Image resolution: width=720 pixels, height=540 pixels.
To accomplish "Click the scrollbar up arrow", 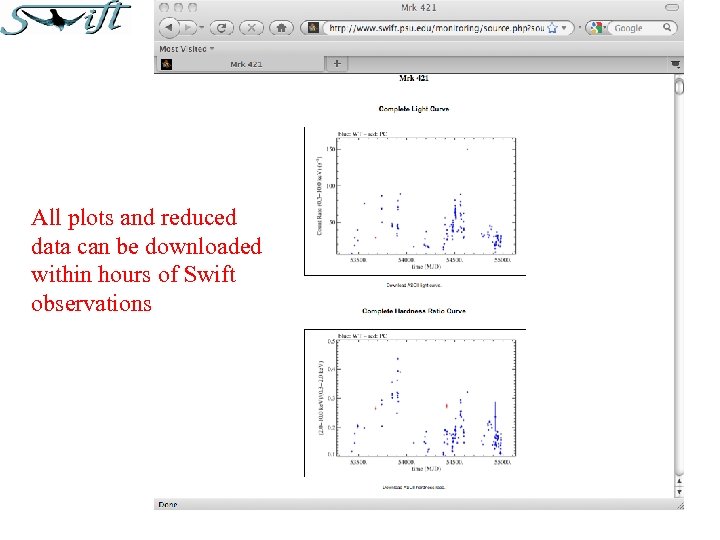I will pyautogui.click(x=679, y=481).
